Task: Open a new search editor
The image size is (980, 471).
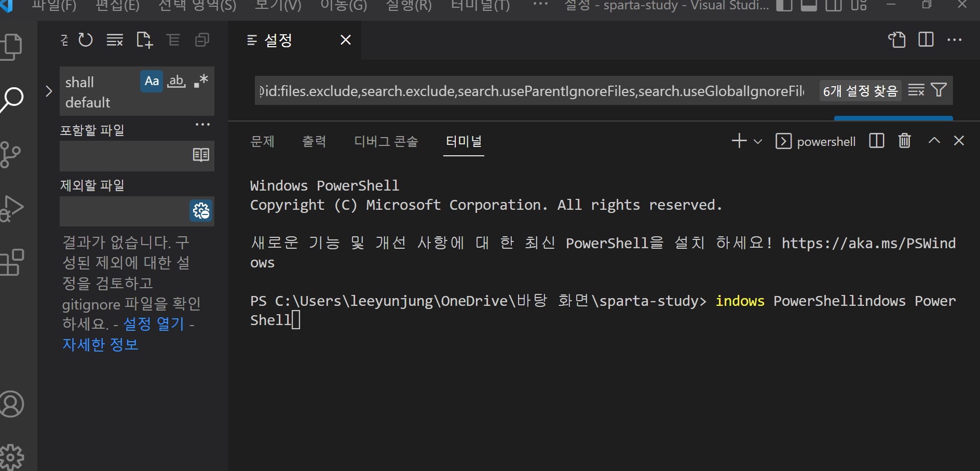Action: (144, 40)
